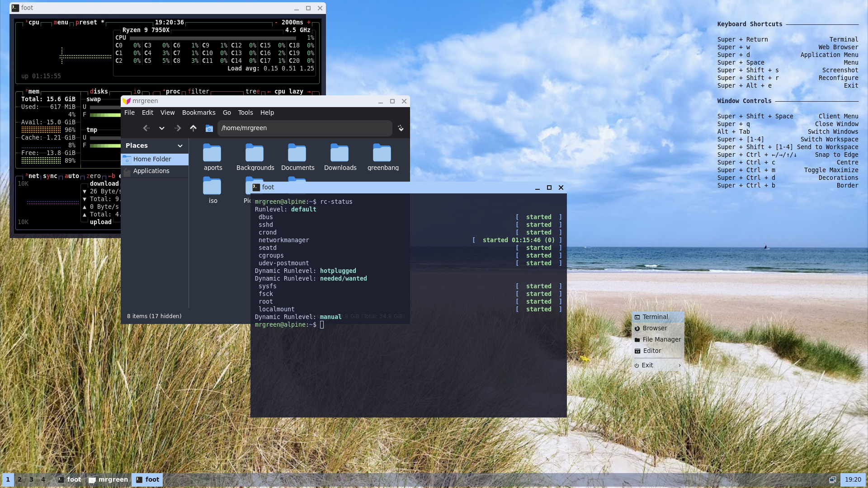Select Applications in Places sidebar

(x=151, y=171)
